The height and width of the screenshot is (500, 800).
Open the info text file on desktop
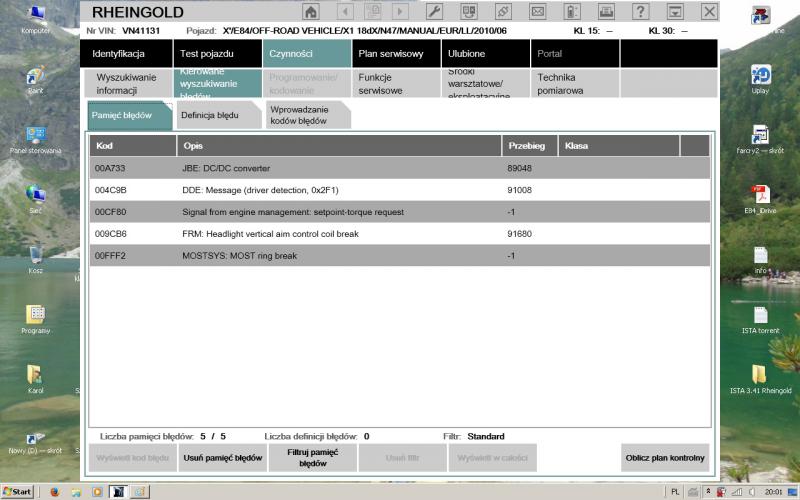(760, 260)
